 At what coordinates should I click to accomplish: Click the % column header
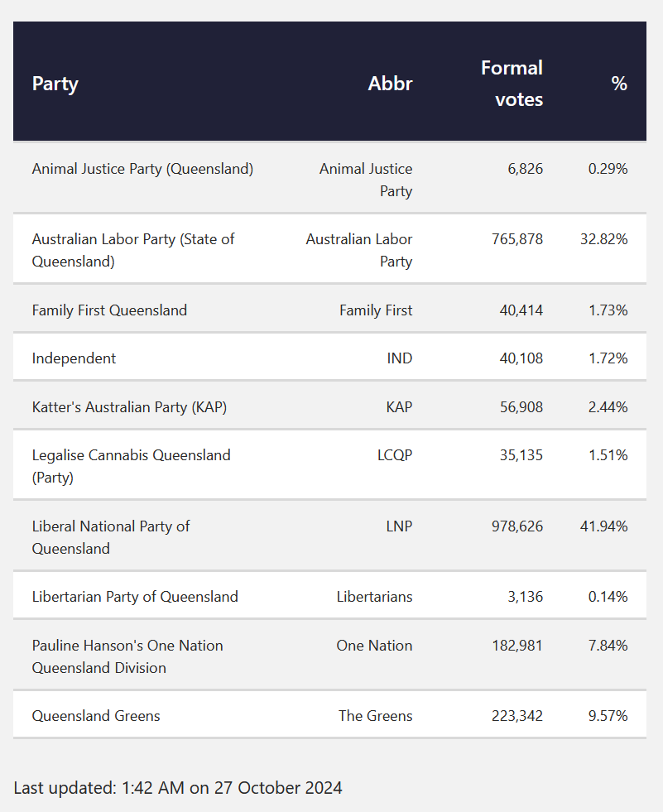pyautogui.click(x=618, y=84)
